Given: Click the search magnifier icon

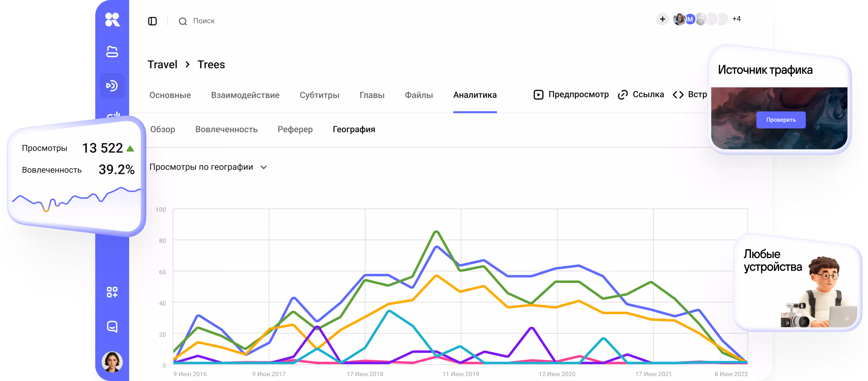Looking at the screenshot, I should coord(183,22).
